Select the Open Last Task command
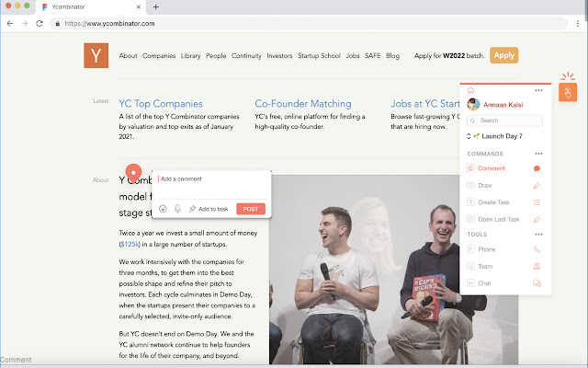This screenshot has width=588, height=368. pyautogui.click(x=499, y=219)
